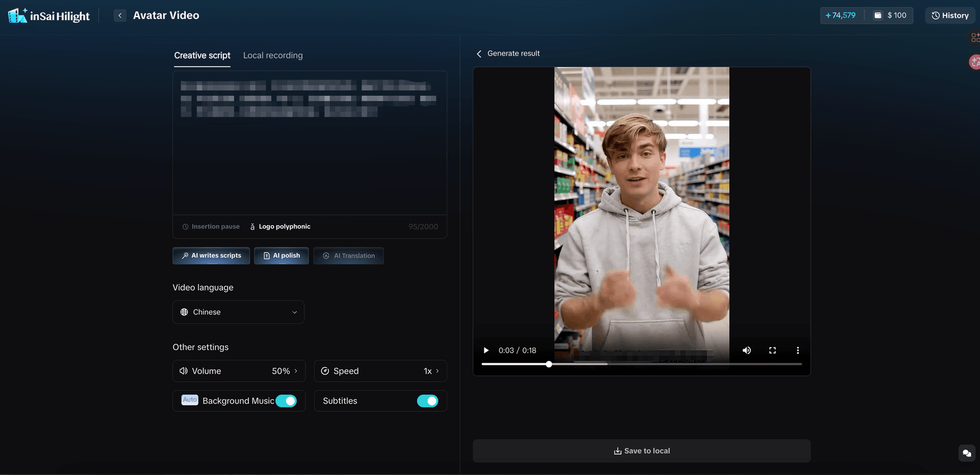980x475 pixels.
Task: Click the 0:03 / 0:18 time display
Action: coord(517,350)
